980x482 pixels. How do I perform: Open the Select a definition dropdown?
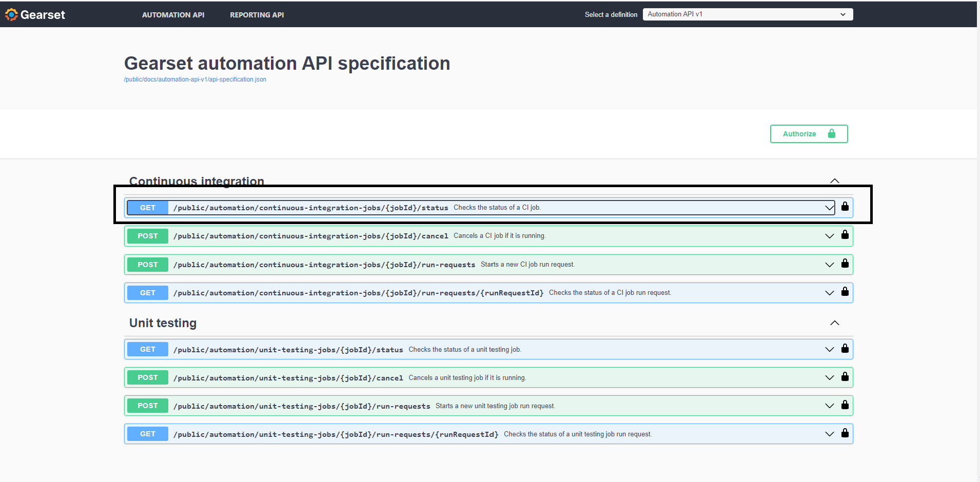pyautogui.click(x=747, y=14)
